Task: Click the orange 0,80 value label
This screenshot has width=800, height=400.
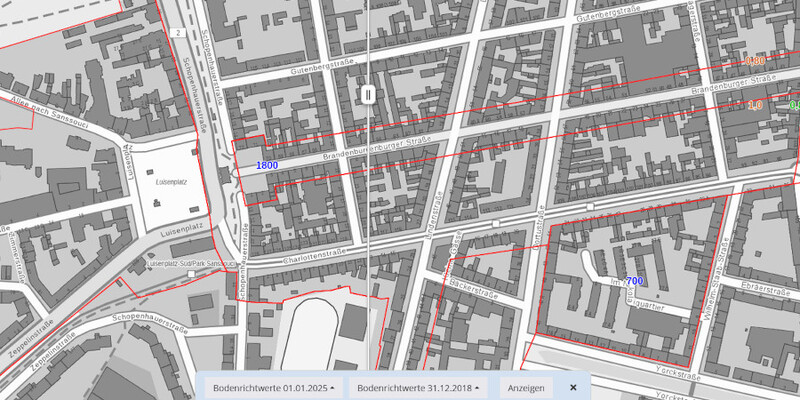Action: pos(755,61)
